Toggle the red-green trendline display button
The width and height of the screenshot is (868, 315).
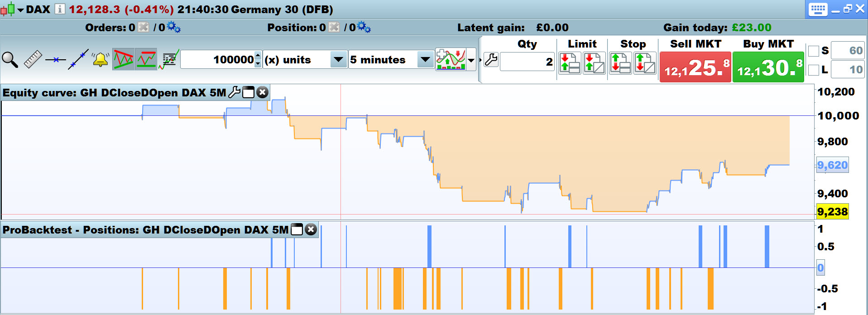pos(123,59)
